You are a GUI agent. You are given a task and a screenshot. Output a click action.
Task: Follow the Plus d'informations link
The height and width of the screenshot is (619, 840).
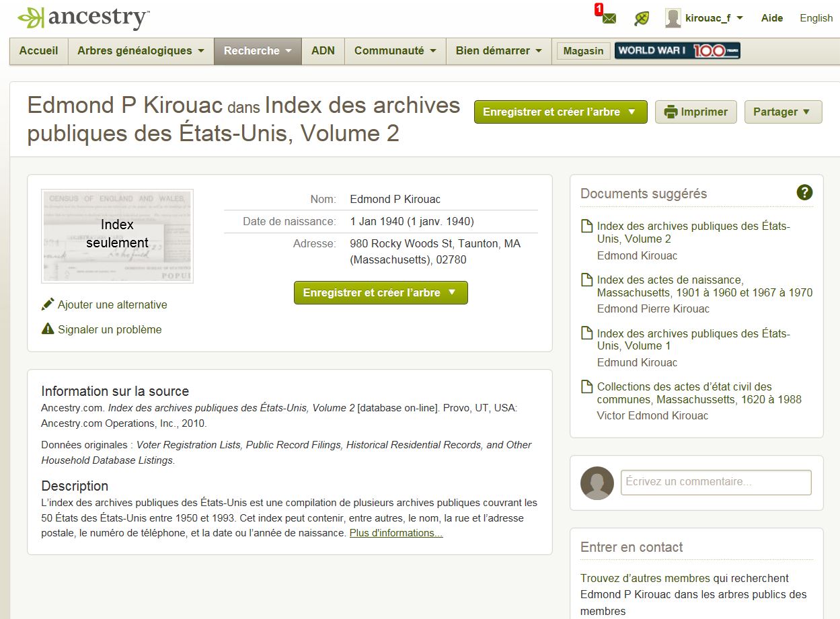[x=396, y=533]
